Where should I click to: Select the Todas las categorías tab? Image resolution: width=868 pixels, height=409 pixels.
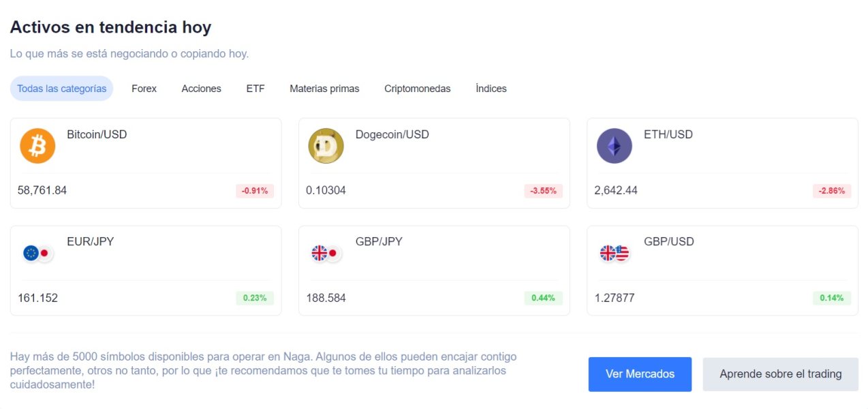(x=61, y=89)
